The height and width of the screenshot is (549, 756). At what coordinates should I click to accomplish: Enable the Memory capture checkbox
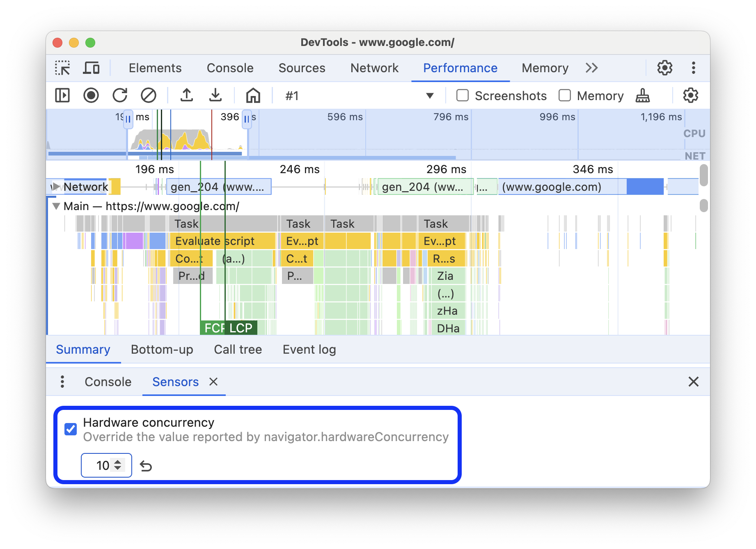point(565,95)
